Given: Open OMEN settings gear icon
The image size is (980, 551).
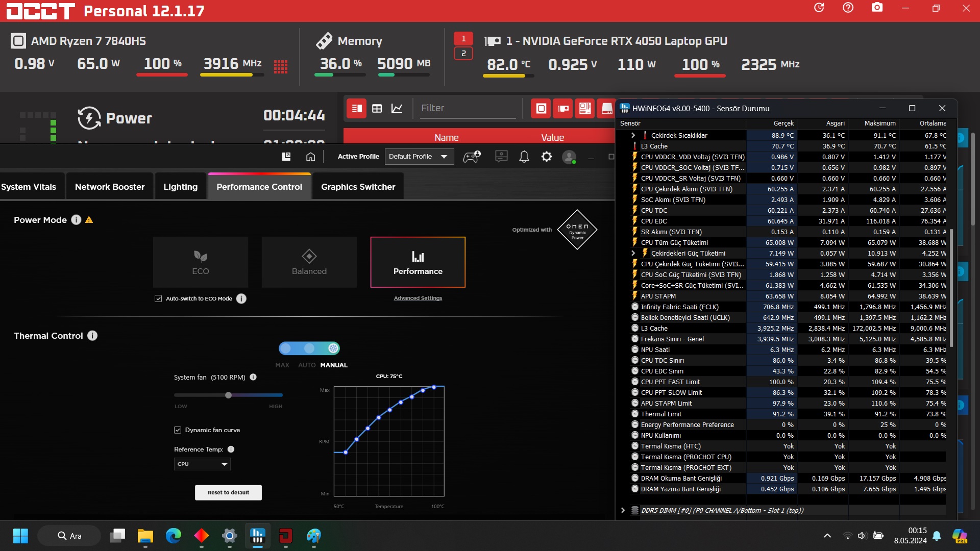Looking at the screenshot, I should 546,157.
